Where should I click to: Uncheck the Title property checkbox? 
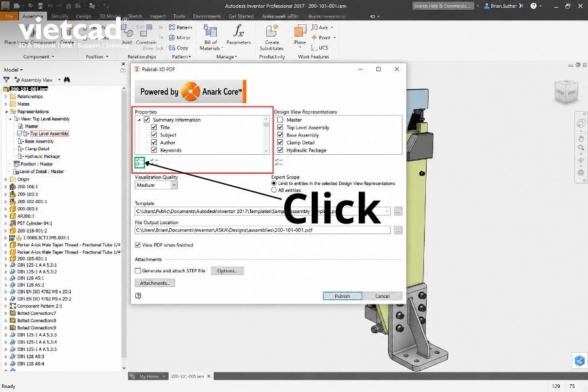(x=154, y=127)
